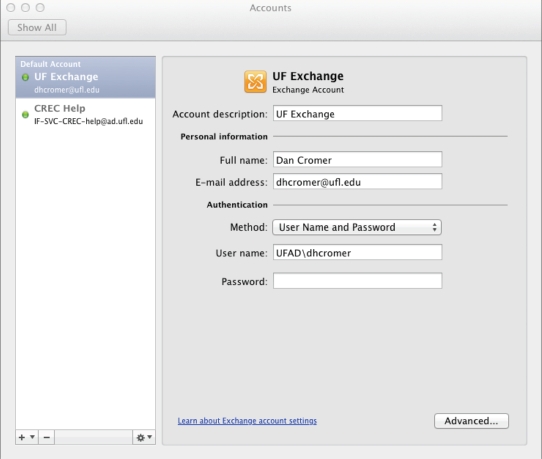542x459 pixels.
Task: Click the UF Exchange heading in details pane
Action: 308,76
